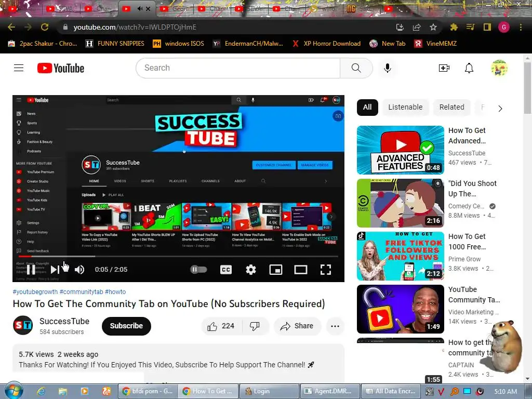Open the Free TikTok Followers video thumbnail
Screen dimensions: 532x399
click(401, 256)
